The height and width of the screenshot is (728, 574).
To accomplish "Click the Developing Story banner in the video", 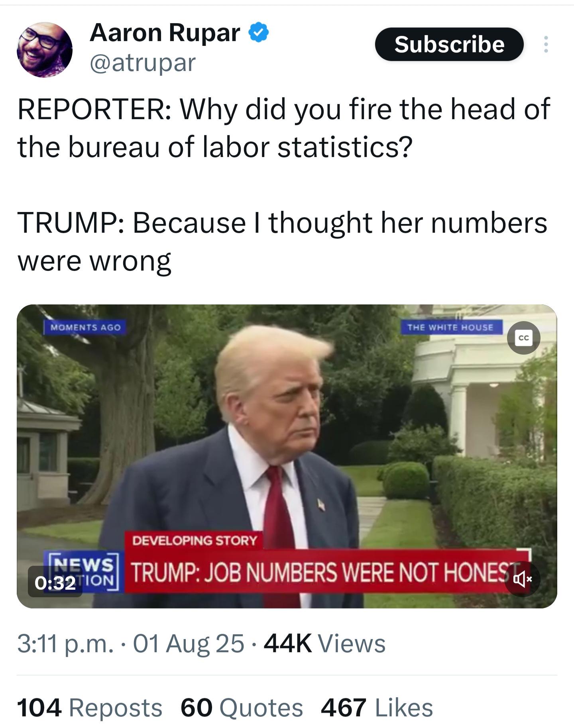I will (x=194, y=540).
